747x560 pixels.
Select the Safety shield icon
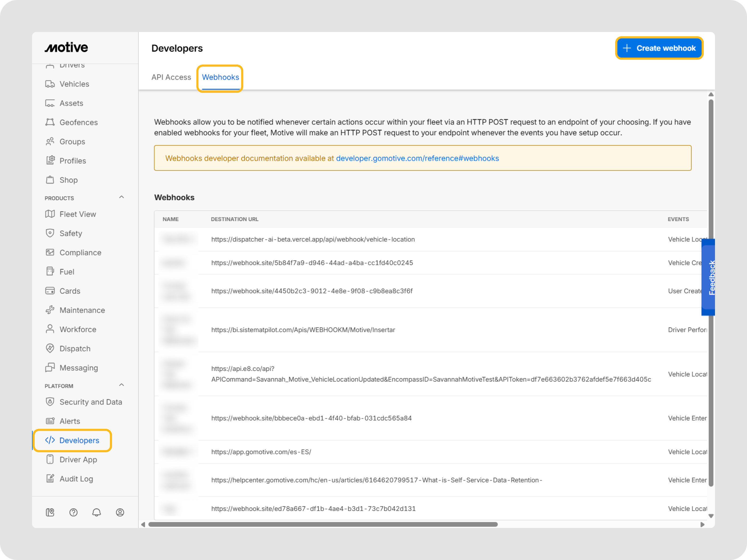[50, 233]
